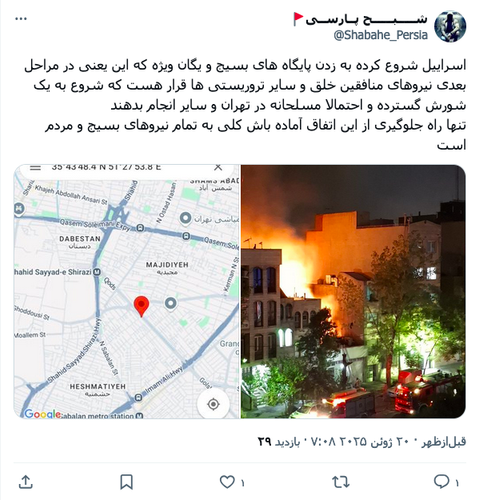Click the Shahid Sayyad-e Shirazi metro icon

coord(97,272)
